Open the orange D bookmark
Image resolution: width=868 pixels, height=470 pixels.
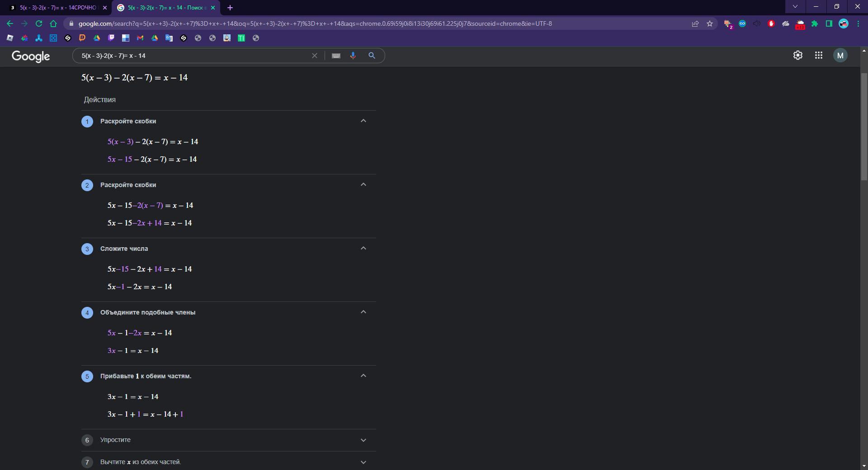point(82,38)
